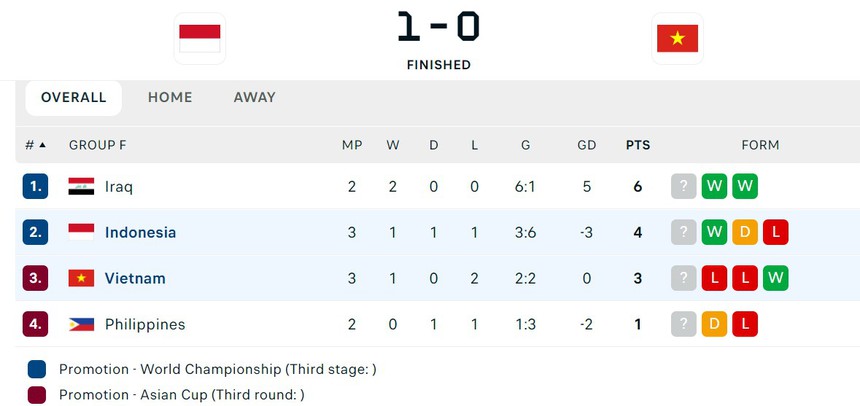Open the Indonesia team link
Screen dimensions: 860x406
click(140, 232)
